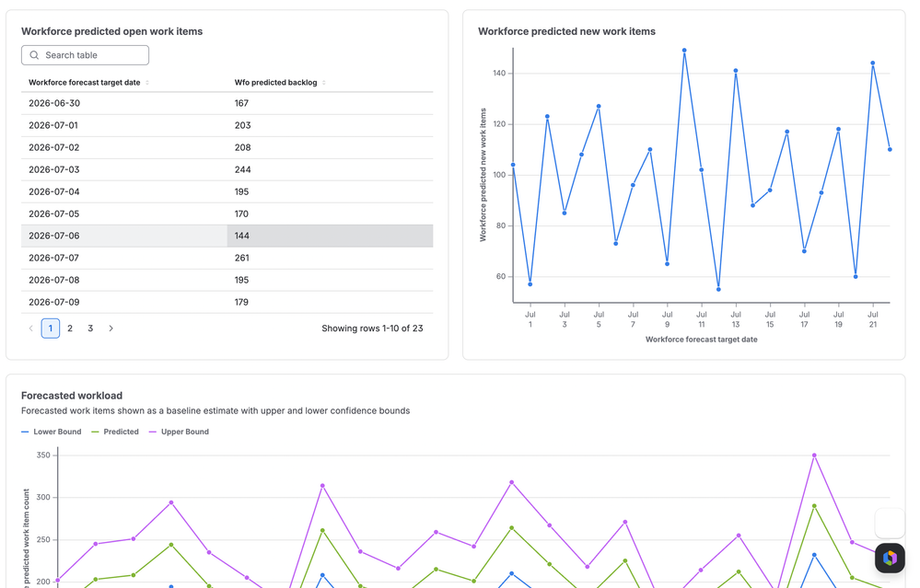Select the 2026-07-03 row with backlog 244
Image resolution: width=920 pixels, height=588 pixels.
[x=227, y=169]
